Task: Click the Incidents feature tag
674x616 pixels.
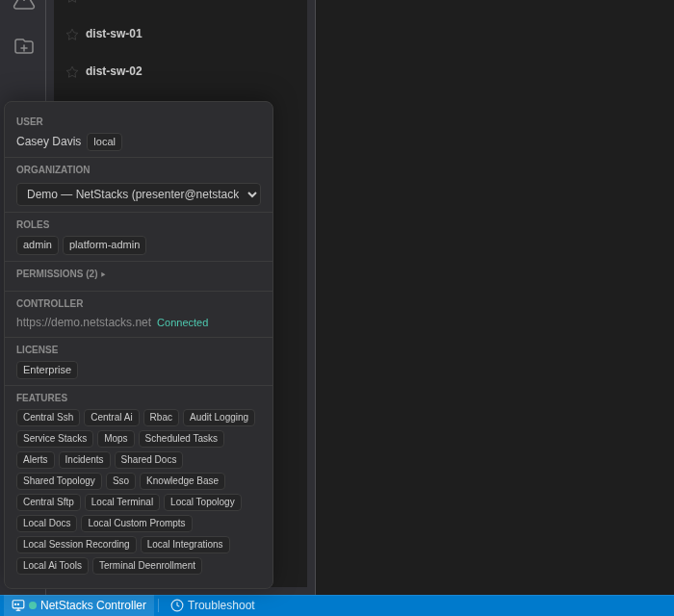Action: [85, 460]
